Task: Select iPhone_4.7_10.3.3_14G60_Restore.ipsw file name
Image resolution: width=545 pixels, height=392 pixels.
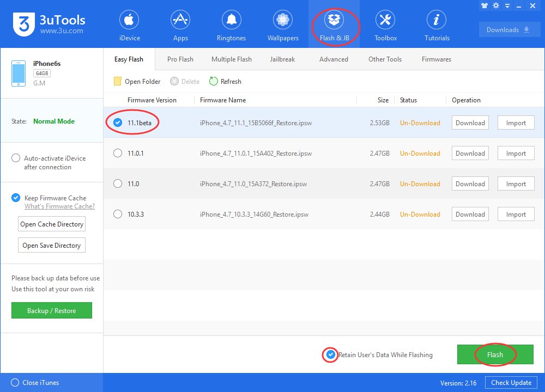Action: [254, 214]
